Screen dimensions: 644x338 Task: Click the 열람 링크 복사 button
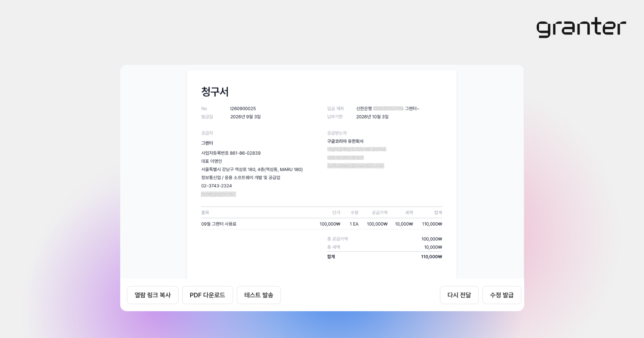pos(153,295)
